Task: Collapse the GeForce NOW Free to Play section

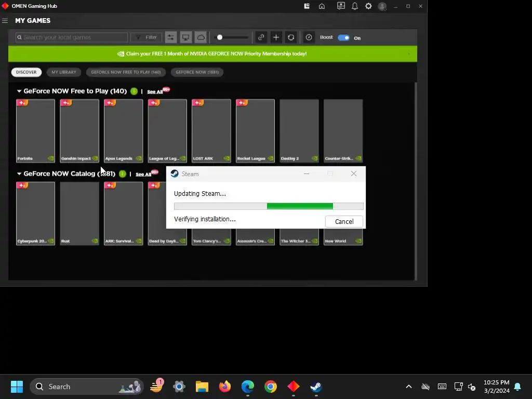Action: [x=19, y=91]
